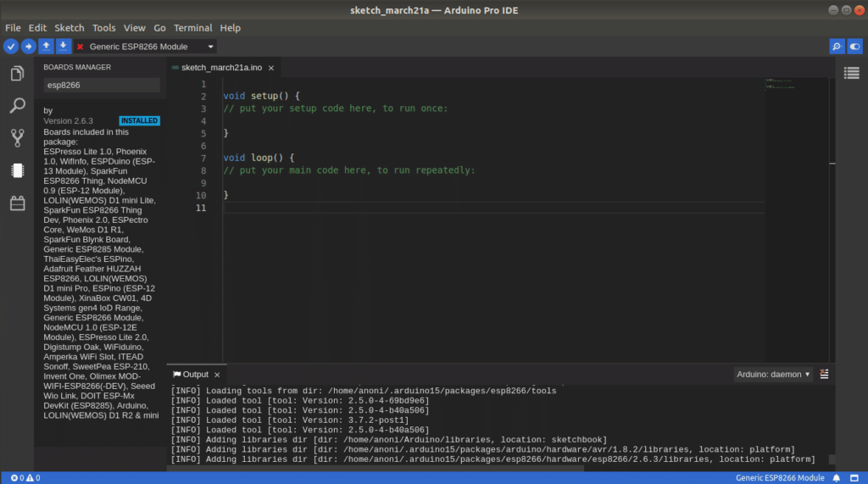The width and height of the screenshot is (868, 484).
Task: Click the problems counter in status bar
Action: pos(25,478)
